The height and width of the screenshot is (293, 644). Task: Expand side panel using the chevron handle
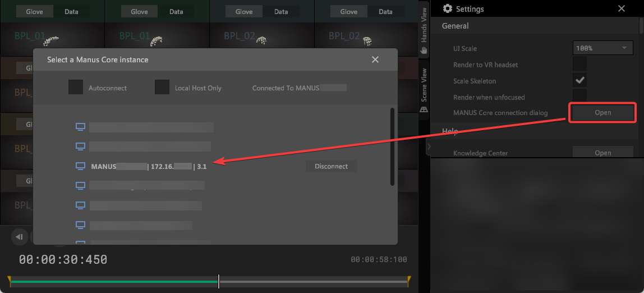pyautogui.click(x=429, y=147)
